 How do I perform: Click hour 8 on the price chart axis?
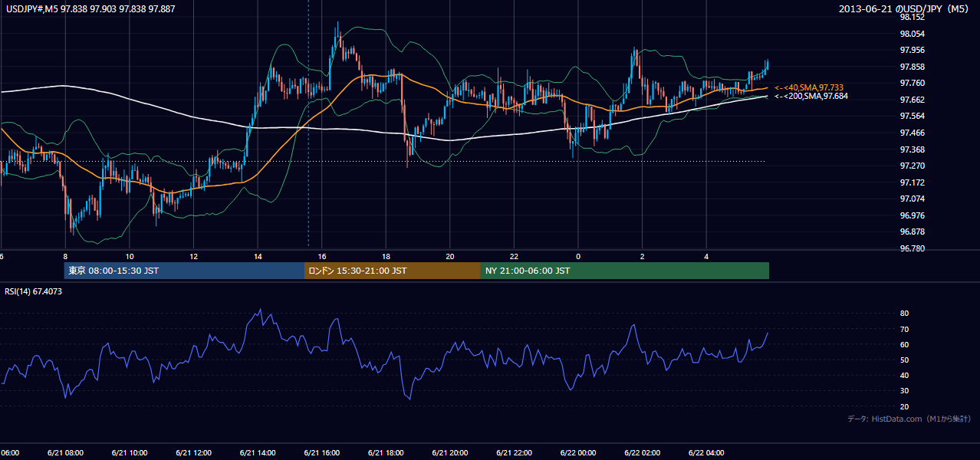click(65, 256)
